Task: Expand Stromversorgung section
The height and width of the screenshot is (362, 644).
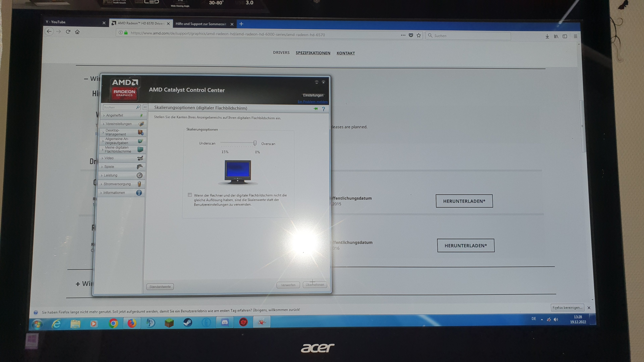Action: (x=117, y=184)
